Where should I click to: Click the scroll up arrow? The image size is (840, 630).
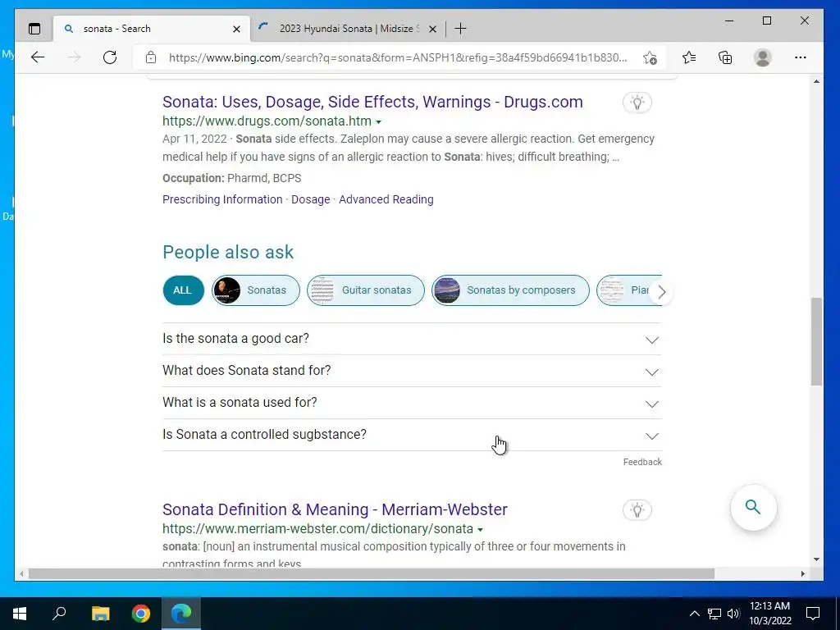coord(816,81)
